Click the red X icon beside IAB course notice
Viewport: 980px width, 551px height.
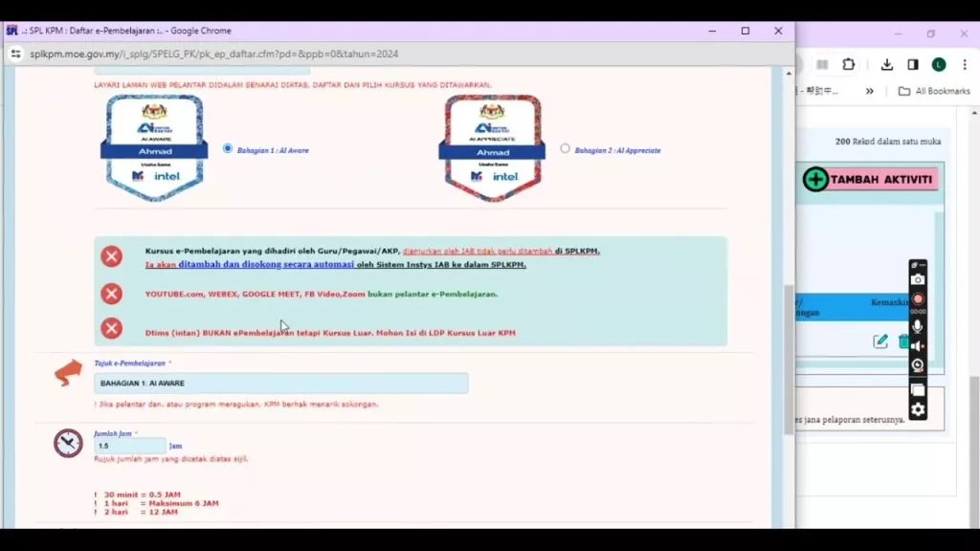[111, 256]
